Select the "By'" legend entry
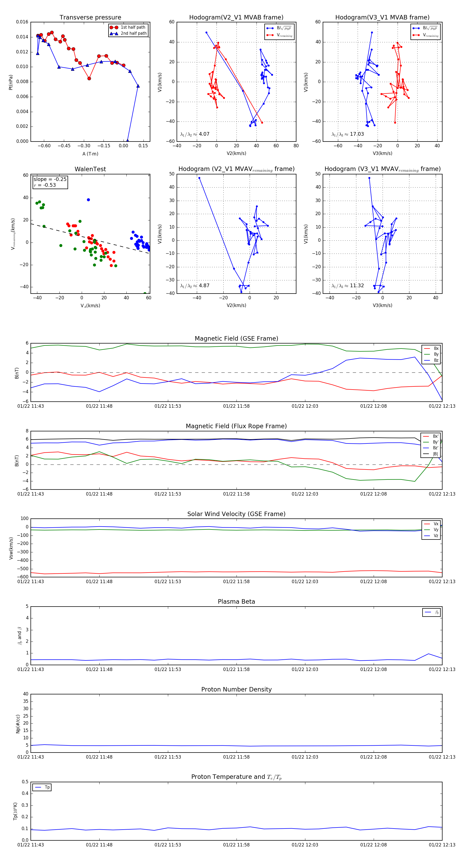This screenshot has height=868, width=473. coord(431,442)
